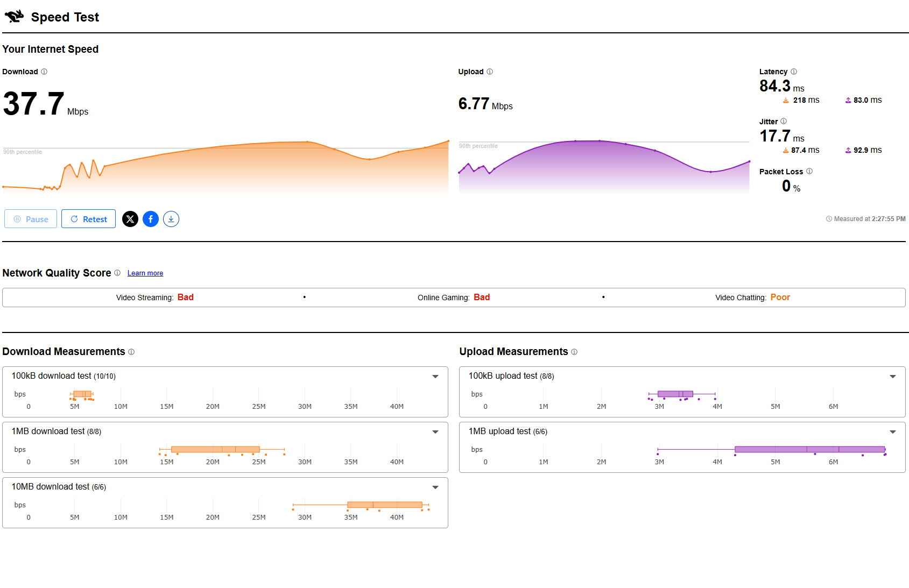Share results on Facebook
Image resolution: width=909 pixels, height=588 pixels.
[151, 219]
